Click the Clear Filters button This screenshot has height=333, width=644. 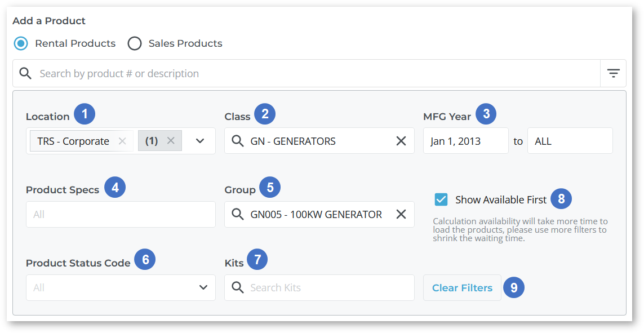(462, 288)
